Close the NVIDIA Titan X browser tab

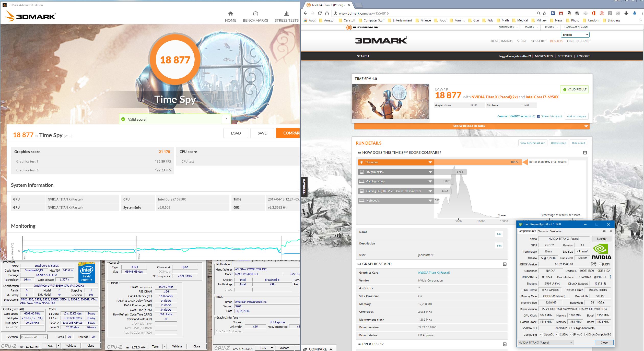(349, 5)
